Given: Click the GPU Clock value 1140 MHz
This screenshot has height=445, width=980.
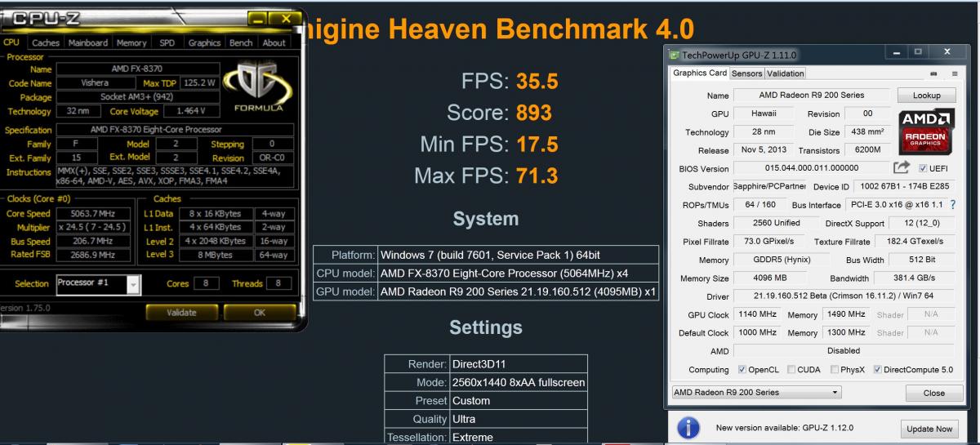Looking at the screenshot, I should click(x=757, y=314).
